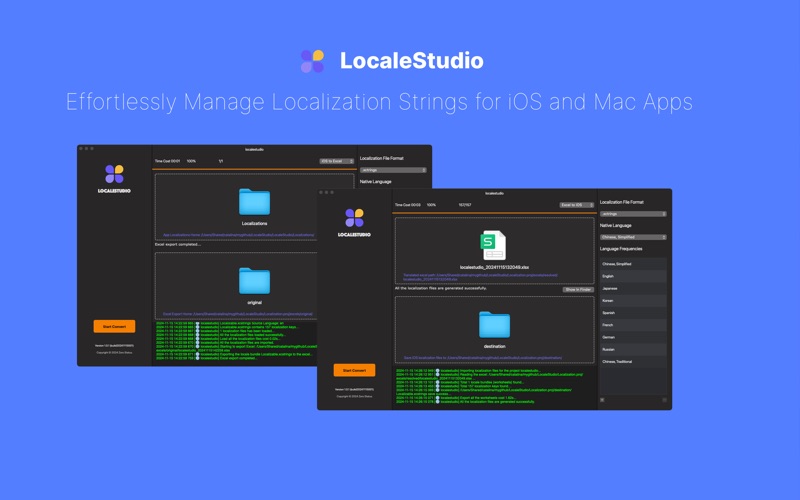This screenshot has height=500, width=800.
Task: Click the Localizations folder label
Action: (255, 223)
